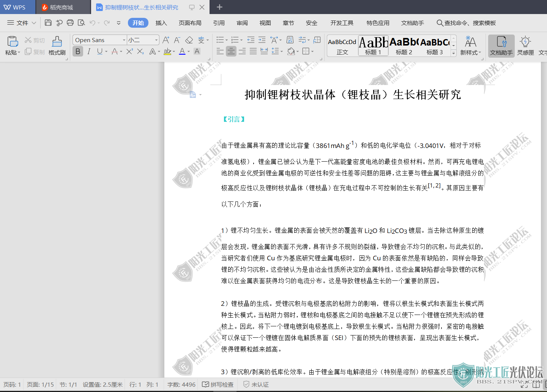Viewport: 547px width, 392px height.
Task: Open numbered list style dropdown
Action: 242,40
